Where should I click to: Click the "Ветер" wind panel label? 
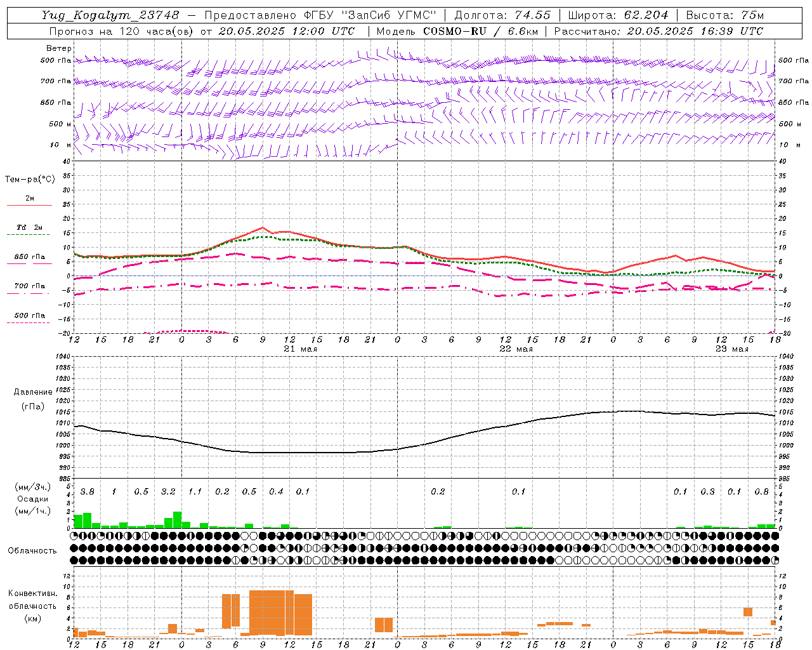[59, 48]
